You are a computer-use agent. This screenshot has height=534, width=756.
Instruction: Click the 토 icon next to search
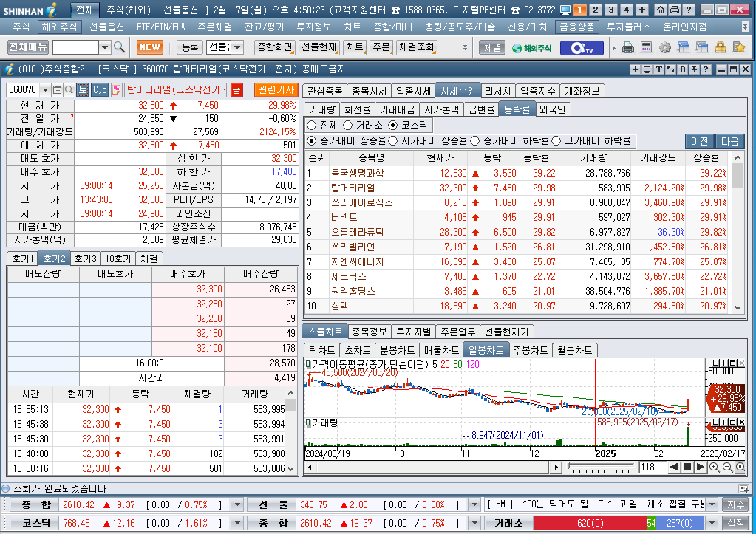[x=83, y=89]
